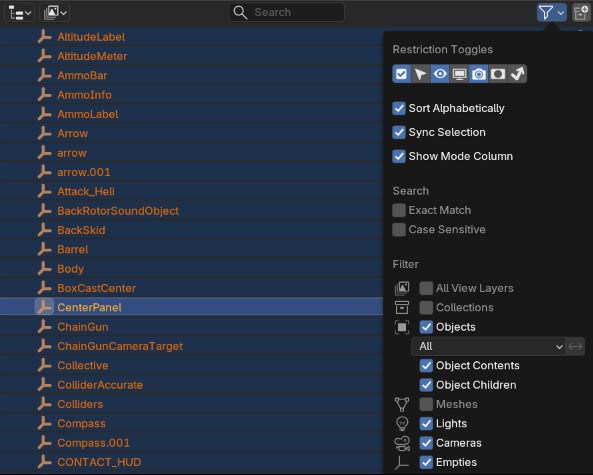The width and height of the screenshot is (593, 475).
Task: Click the empty icon beside capitalized Arrow
Action: pos(45,133)
